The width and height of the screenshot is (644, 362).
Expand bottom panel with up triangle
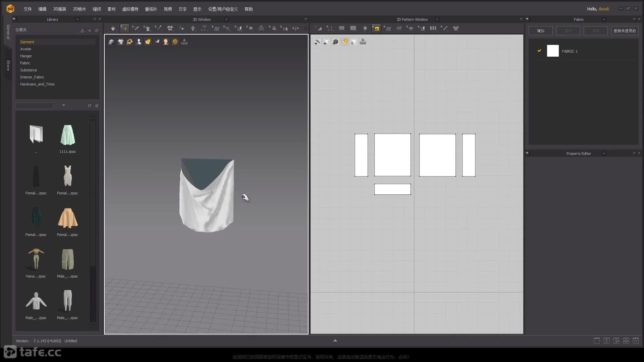click(x=335, y=341)
